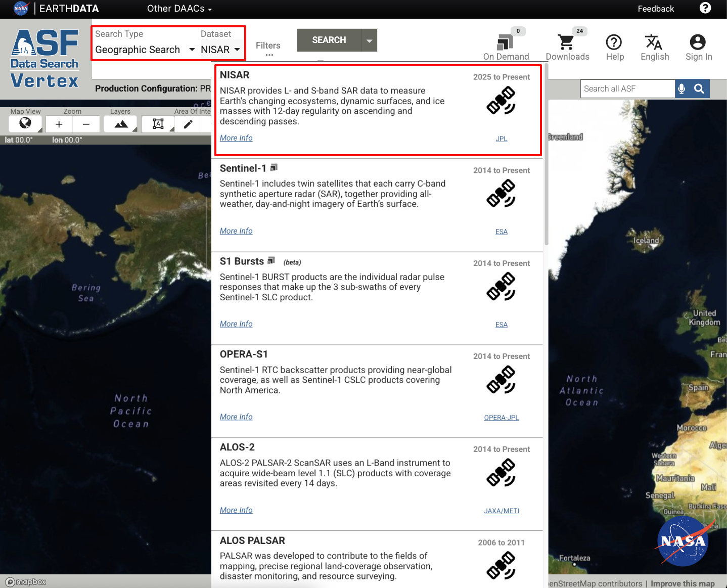Select the Area of Interest drawing pencil tool

point(189,123)
